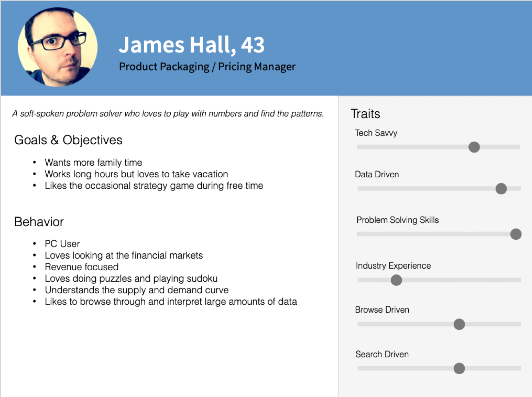The width and height of the screenshot is (532, 397).
Task: Click the Product Packaging / Pricing Manager title
Action: tap(207, 67)
